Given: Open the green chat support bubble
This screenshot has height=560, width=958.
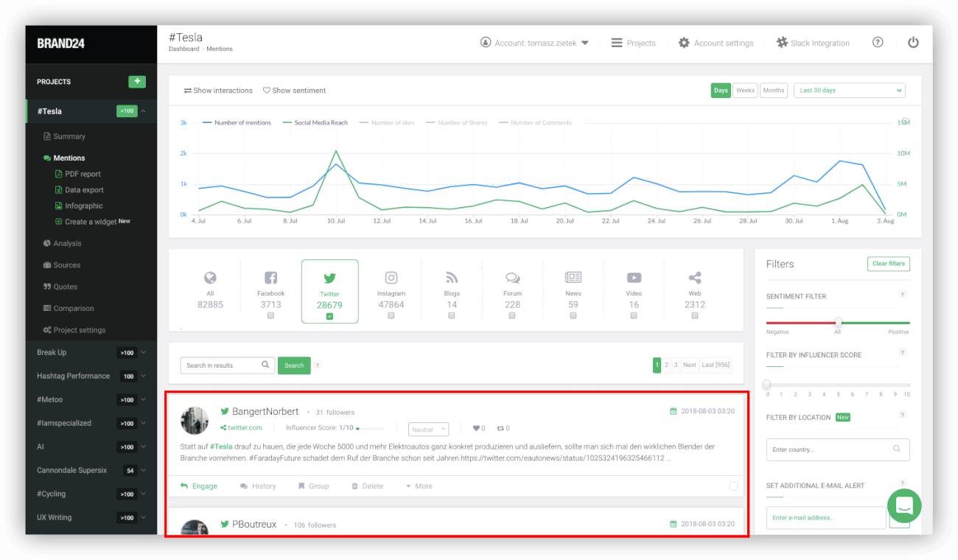Looking at the screenshot, I should [x=904, y=505].
